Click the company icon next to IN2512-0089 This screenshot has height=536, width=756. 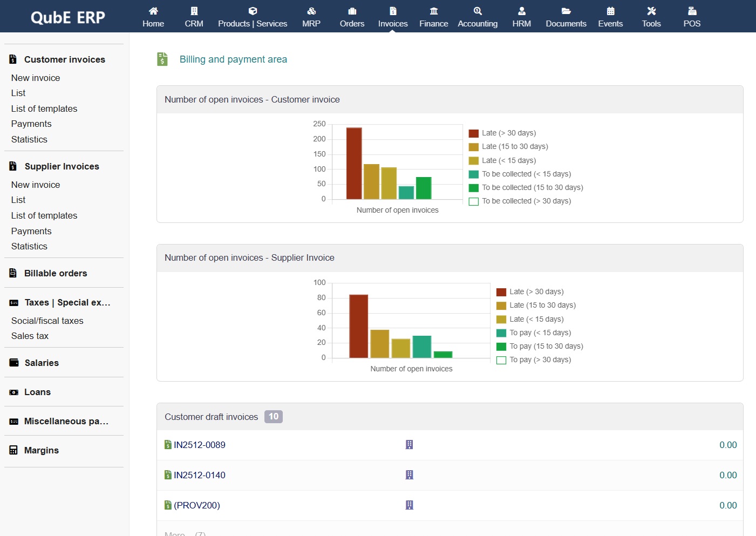[409, 445]
